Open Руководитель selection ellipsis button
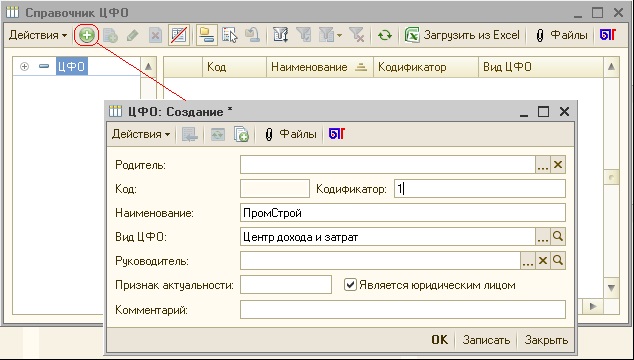Viewport: 634px width, 360px height. (528, 261)
